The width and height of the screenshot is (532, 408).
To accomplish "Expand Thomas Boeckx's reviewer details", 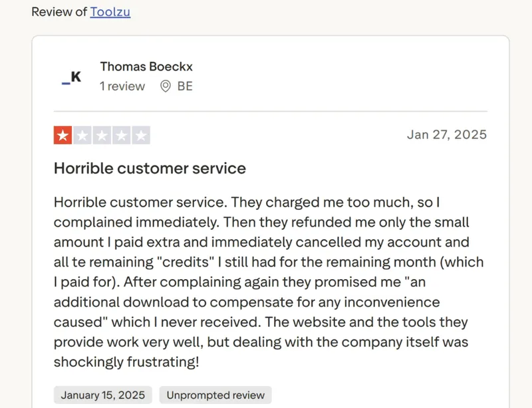I will 146,66.
